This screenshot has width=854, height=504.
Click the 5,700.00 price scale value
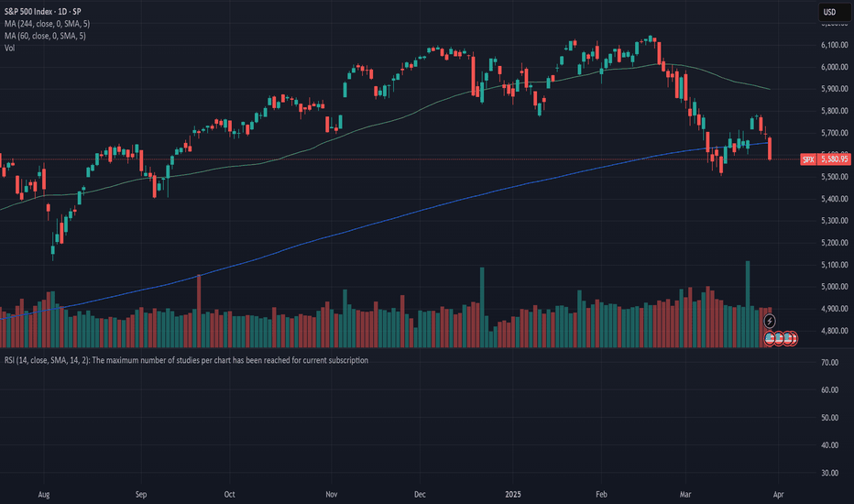[835, 133]
